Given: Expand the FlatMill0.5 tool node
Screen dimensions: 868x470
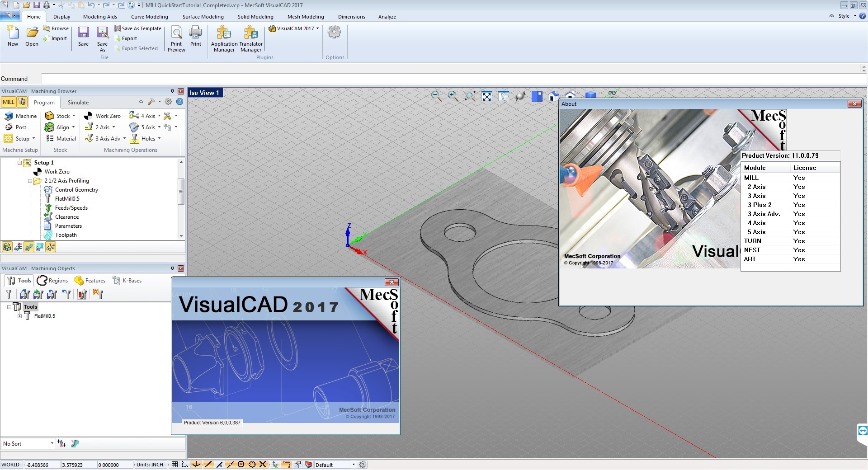Looking at the screenshot, I should [x=19, y=316].
